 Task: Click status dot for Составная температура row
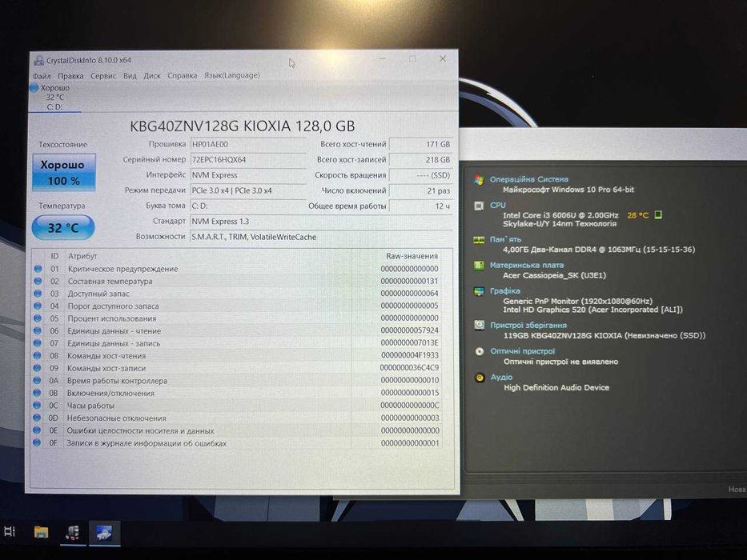[38, 281]
